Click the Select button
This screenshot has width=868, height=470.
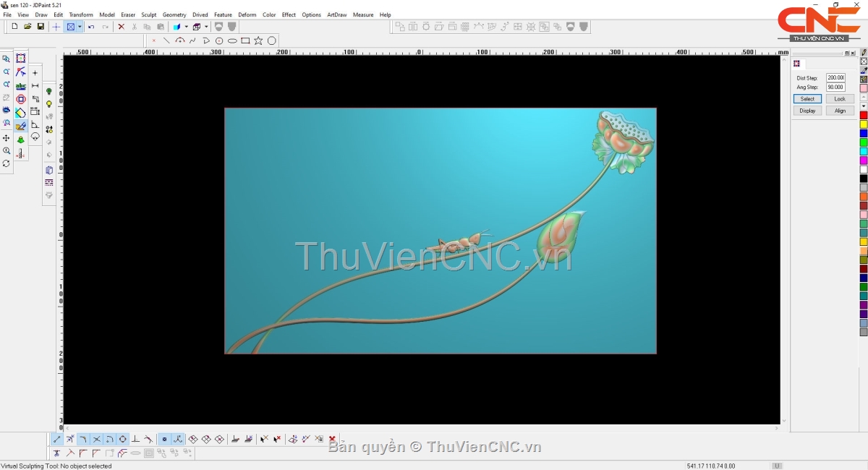pos(807,99)
